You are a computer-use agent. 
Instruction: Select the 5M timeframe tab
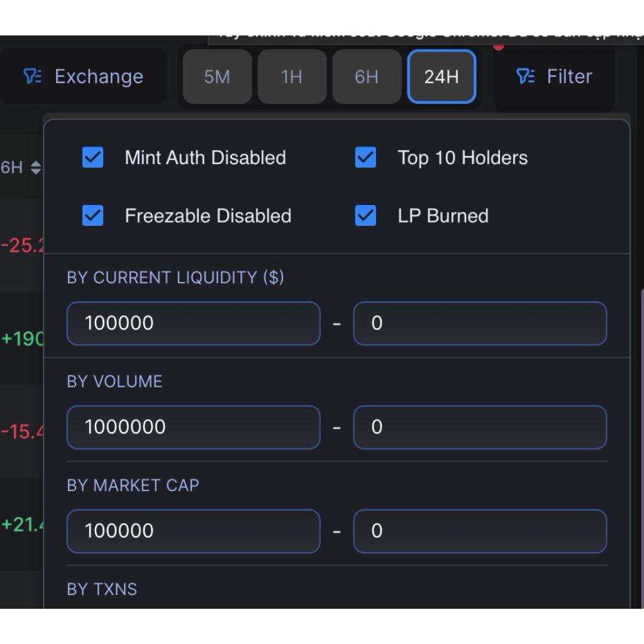pyautogui.click(x=217, y=77)
